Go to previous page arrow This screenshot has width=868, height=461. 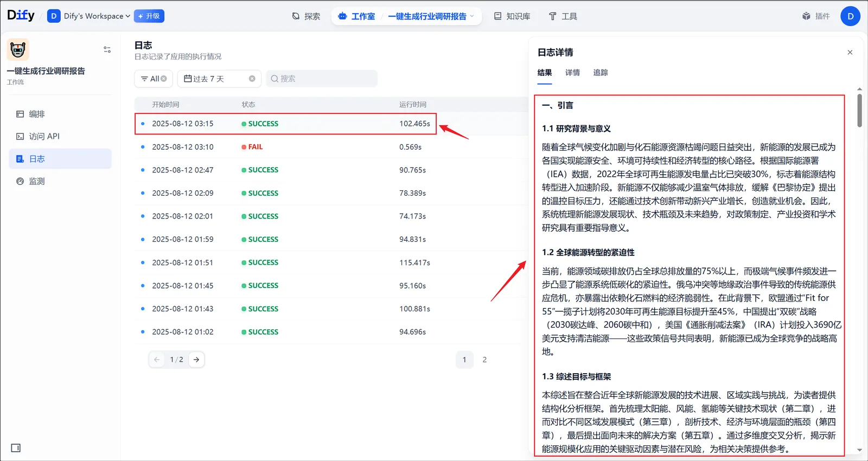tap(157, 360)
